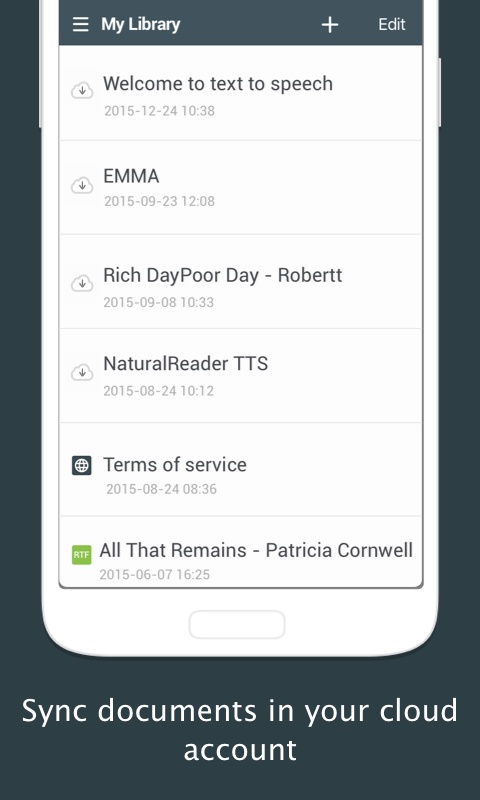The height and width of the screenshot is (800, 480).
Task: Open the EMMA document title
Action: click(x=131, y=177)
